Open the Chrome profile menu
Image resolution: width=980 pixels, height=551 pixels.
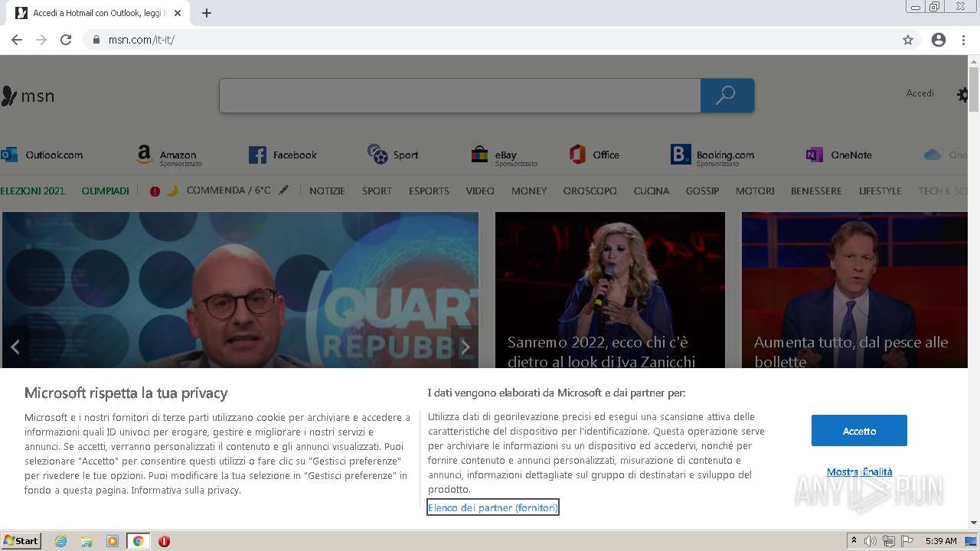939,40
